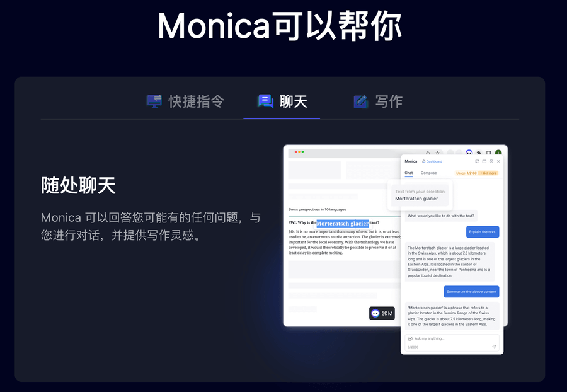Switch to the 写作 writing tab
Viewport: 567px width, 392px height.
pos(378,101)
